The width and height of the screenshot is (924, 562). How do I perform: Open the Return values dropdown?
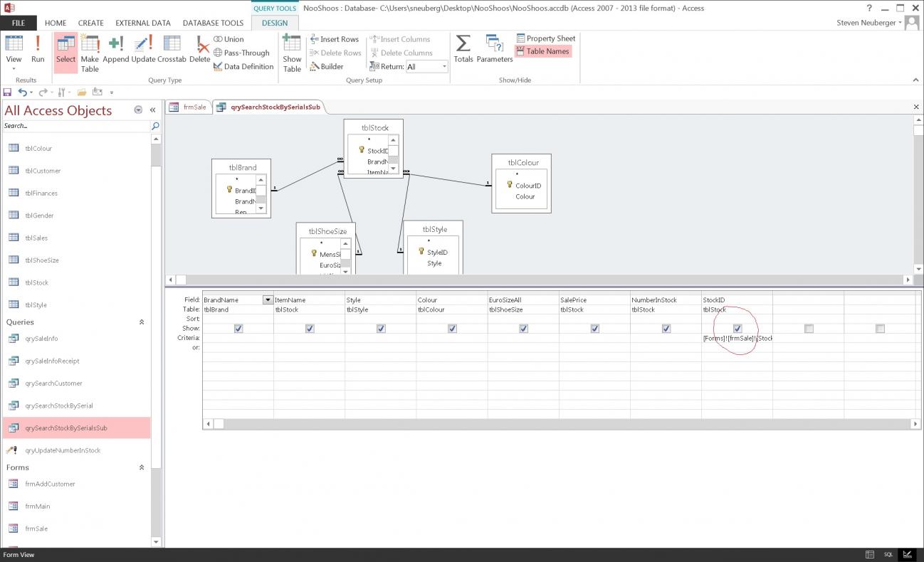click(x=444, y=67)
